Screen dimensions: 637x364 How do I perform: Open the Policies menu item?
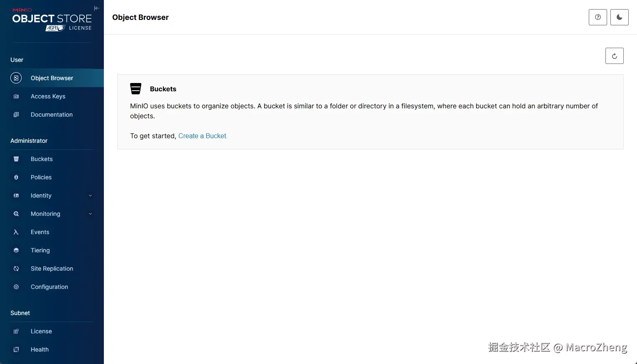tap(41, 177)
